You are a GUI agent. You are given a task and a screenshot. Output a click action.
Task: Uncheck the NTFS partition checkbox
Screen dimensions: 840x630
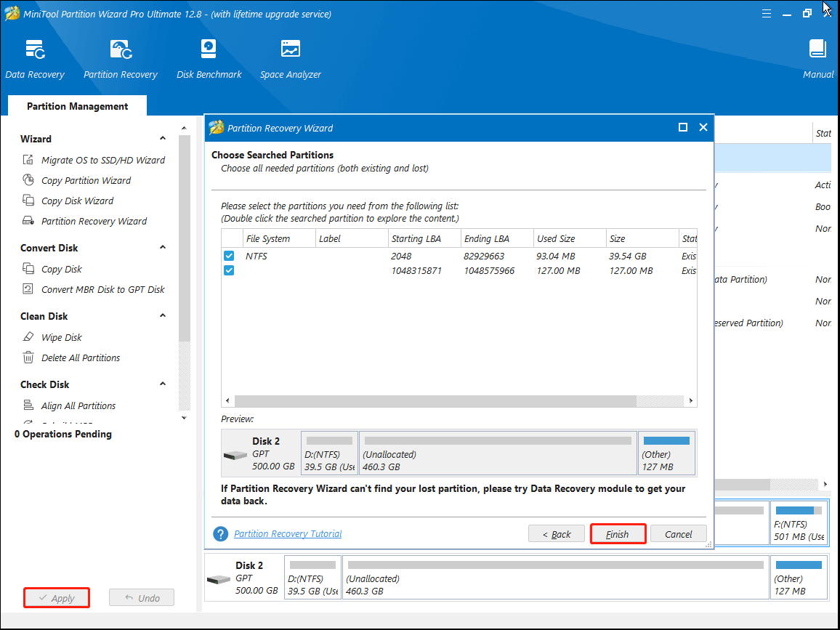[x=229, y=256]
